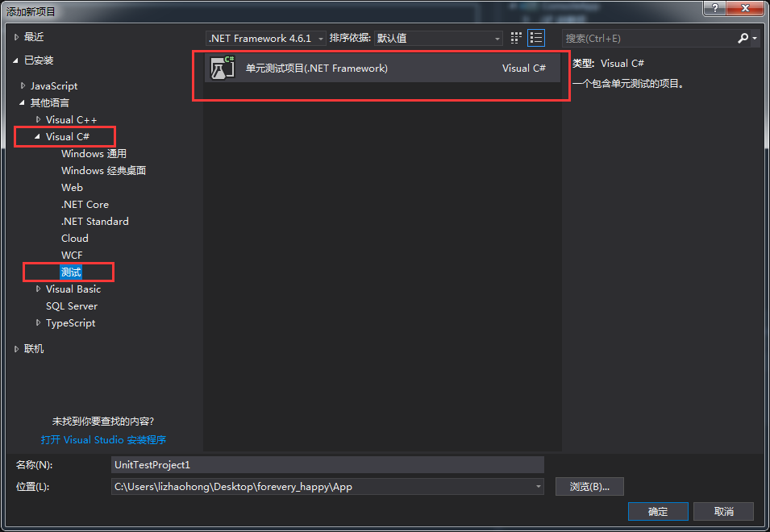Collapse the 已安装 node

pyautogui.click(x=15, y=60)
